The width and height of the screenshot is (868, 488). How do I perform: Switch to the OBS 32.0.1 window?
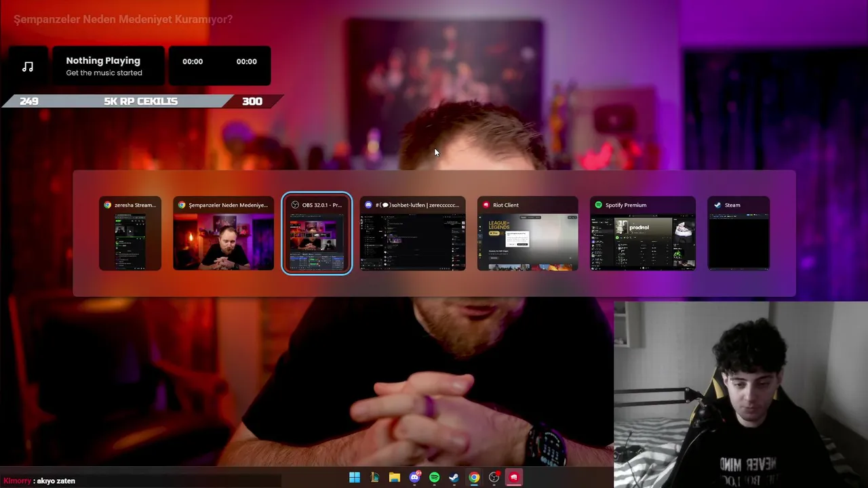(x=317, y=234)
